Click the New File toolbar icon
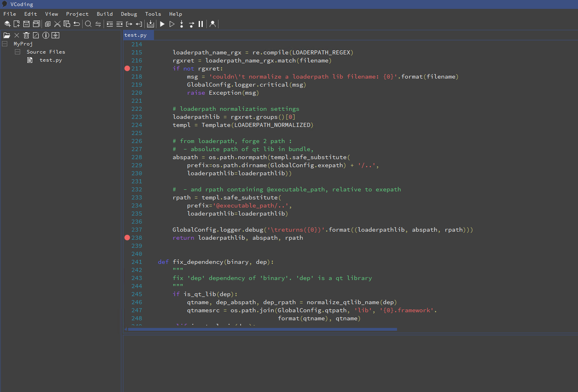The image size is (578, 392). [17, 24]
